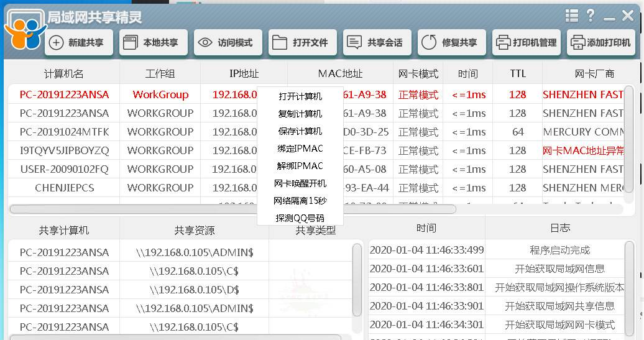Image resolution: width=644 pixels, height=340 pixels.
Task: Click 网卡唤醒开机 in the context menu
Action: [x=300, y=183]
